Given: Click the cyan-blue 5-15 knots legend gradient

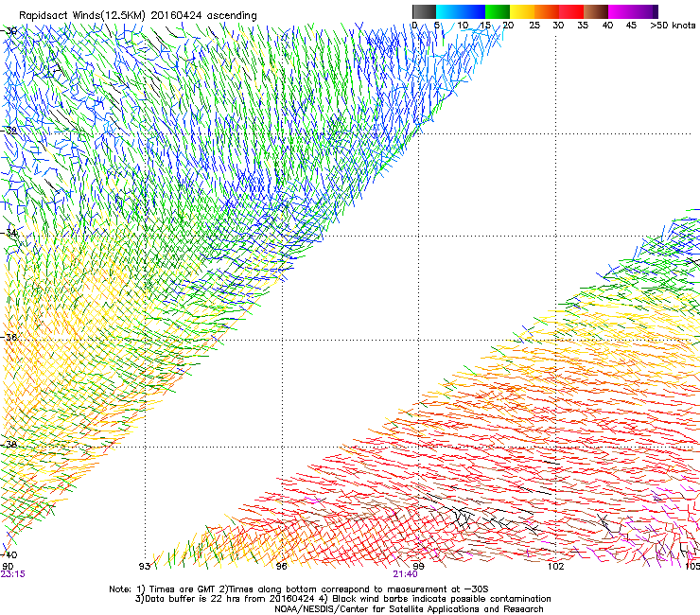Looking at the screenshot, I should tap(461, 11).
